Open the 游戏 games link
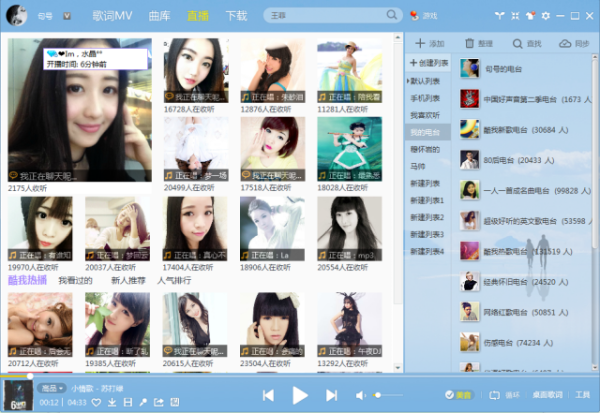600x413 pixels. point(424,16)
